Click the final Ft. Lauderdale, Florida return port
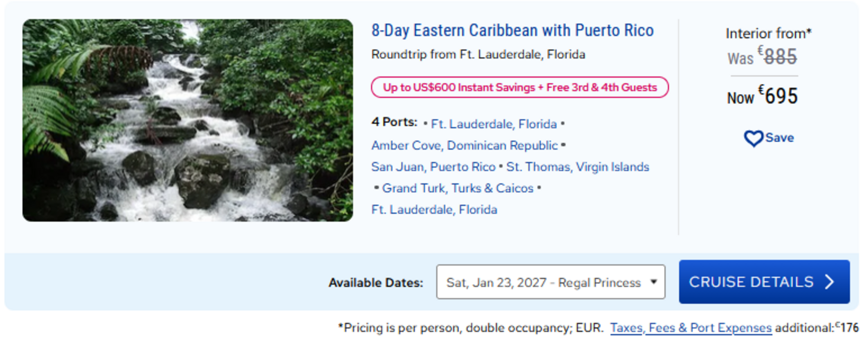This screenshot has height=360, width=868. pyautogui.click(x=434, y=210)
